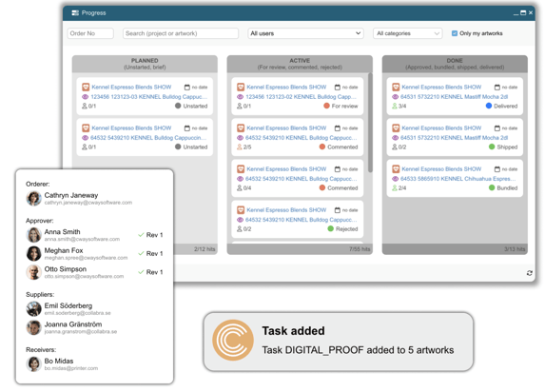Click the eye icon on the Delivered card

tap(395, 97)
